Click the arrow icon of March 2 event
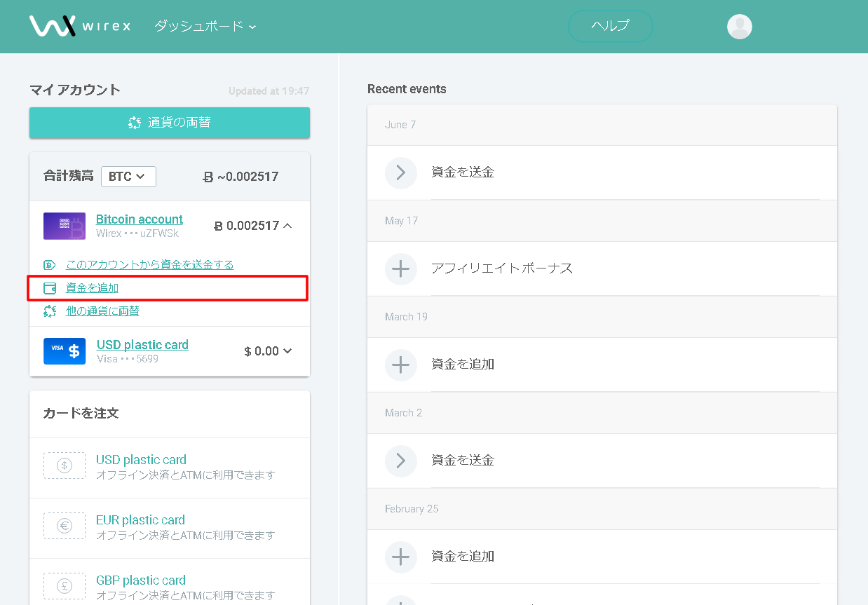 pos(401,461)
